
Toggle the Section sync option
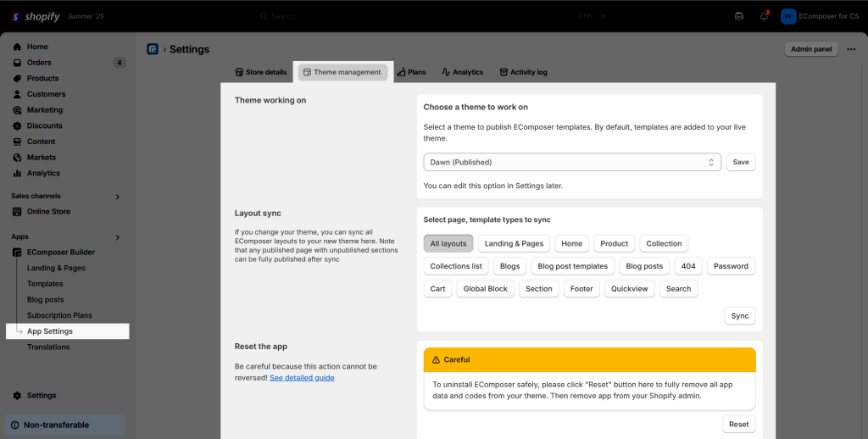click(538, 289)
